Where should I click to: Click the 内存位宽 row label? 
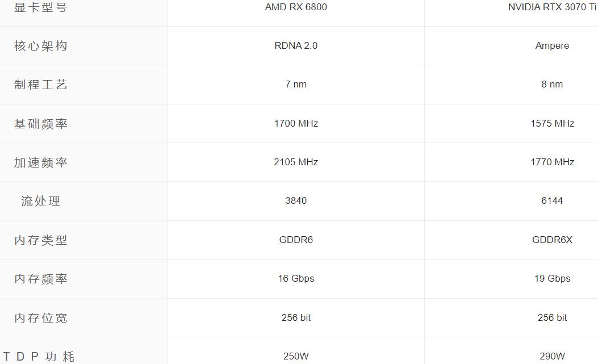pyautogui.click(x=41, y=318)
